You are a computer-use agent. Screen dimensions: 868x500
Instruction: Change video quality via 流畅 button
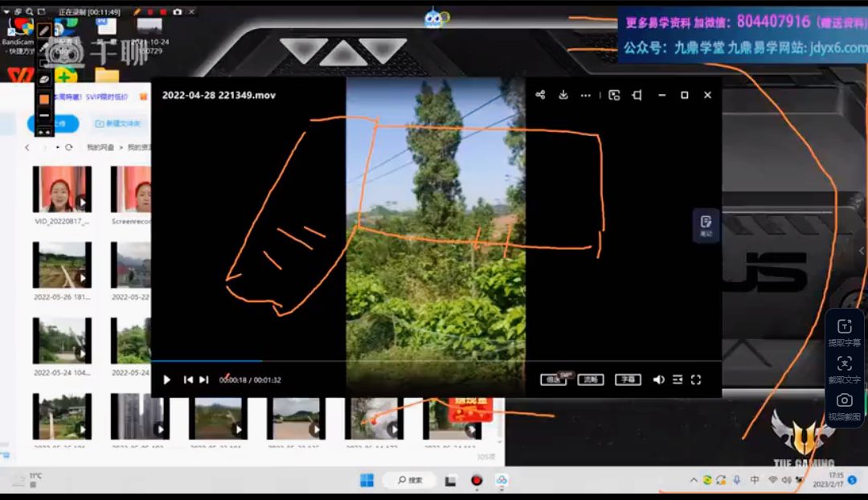(x=591, y=380)
